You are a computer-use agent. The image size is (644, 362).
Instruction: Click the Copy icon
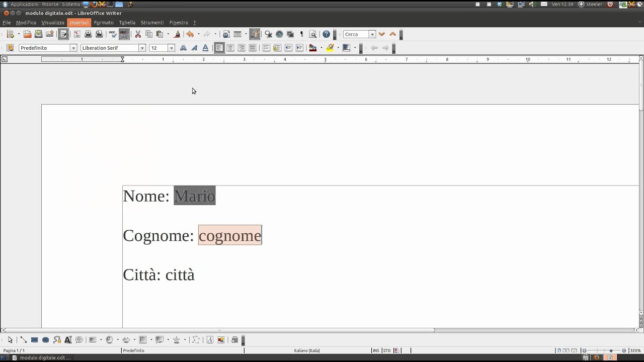point(149,34)
